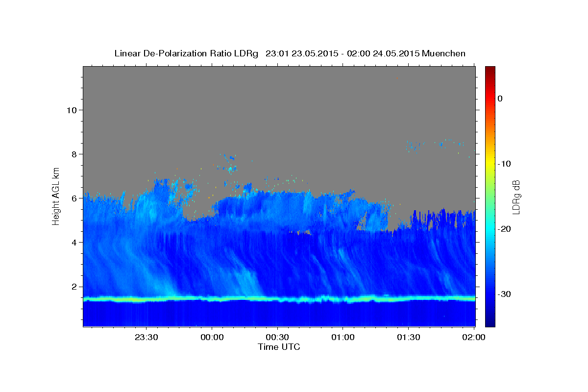Image resolution: width=588 pixels, height=392 pixels.
Task: Click the plot title starting 'Linear De-Polarization Ratio LDRg'
Action: [290, 53]
